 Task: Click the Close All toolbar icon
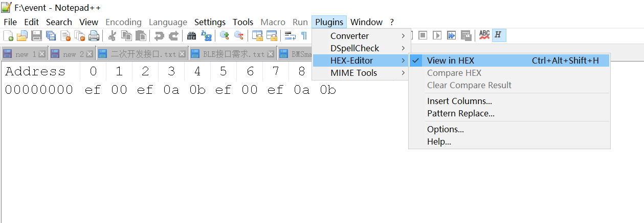pos(80,35)
